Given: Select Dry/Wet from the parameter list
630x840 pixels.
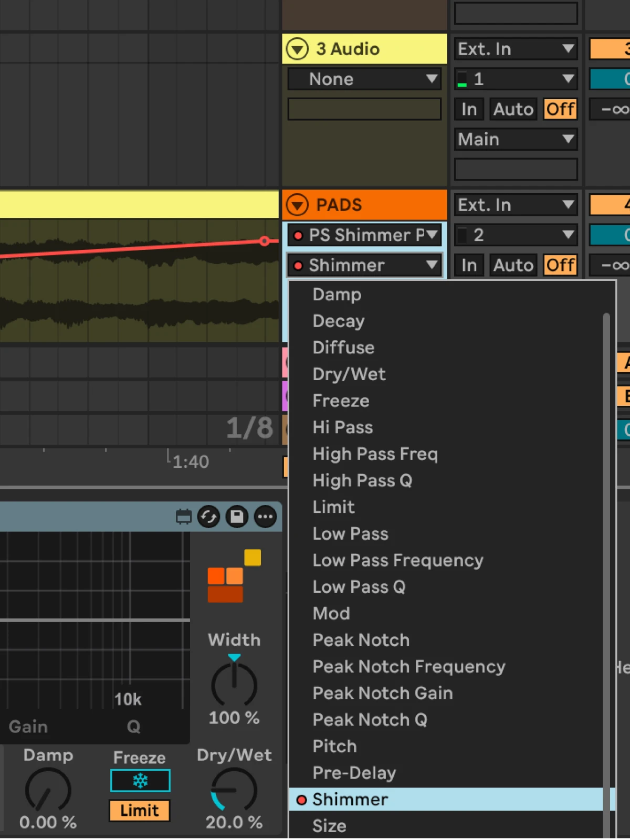Looking at the screenshot, I should (x=349, y=374).
